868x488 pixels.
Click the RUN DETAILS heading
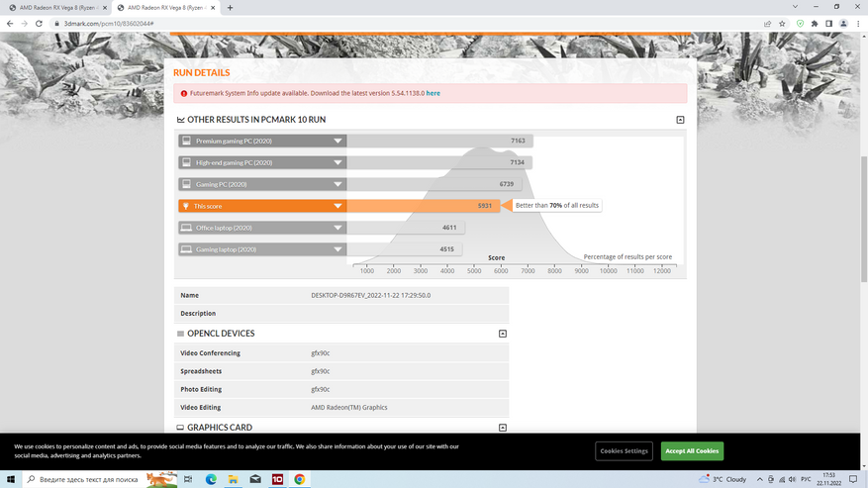(202, 72)
